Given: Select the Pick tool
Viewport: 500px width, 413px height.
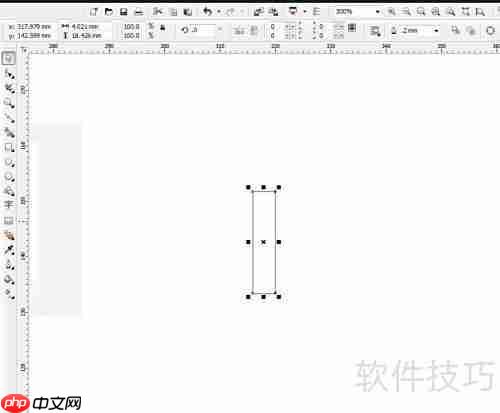Looking at the screenshot, I should tap(9, 58).
